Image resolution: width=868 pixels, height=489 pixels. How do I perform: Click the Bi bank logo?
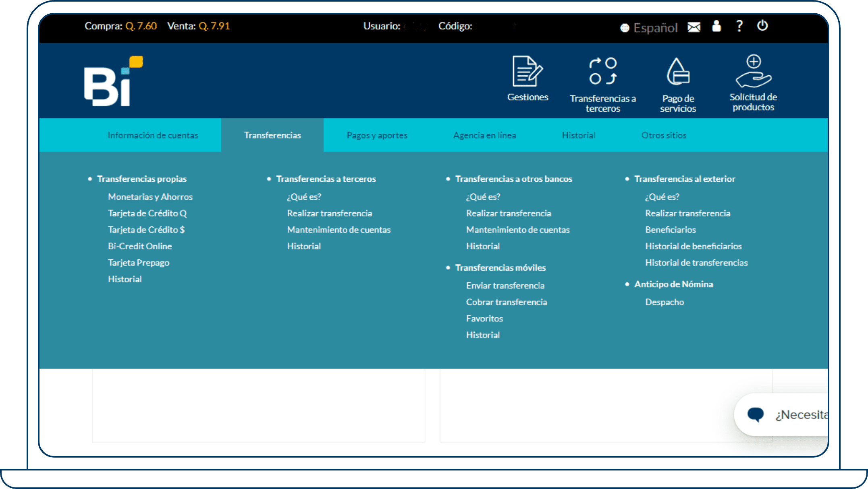[114, 81]
